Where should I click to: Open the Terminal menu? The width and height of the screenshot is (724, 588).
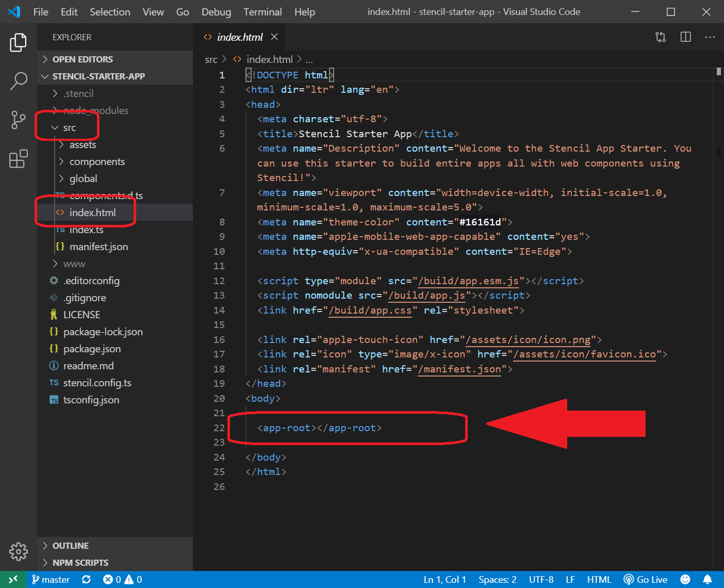(262, 12)
